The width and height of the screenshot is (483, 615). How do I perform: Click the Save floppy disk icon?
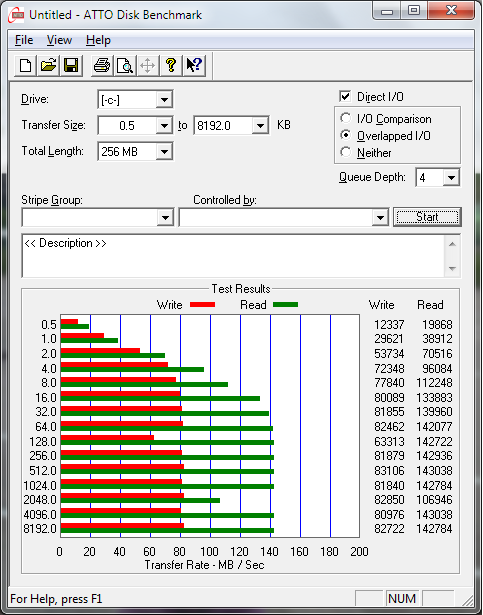pos(71,65)
